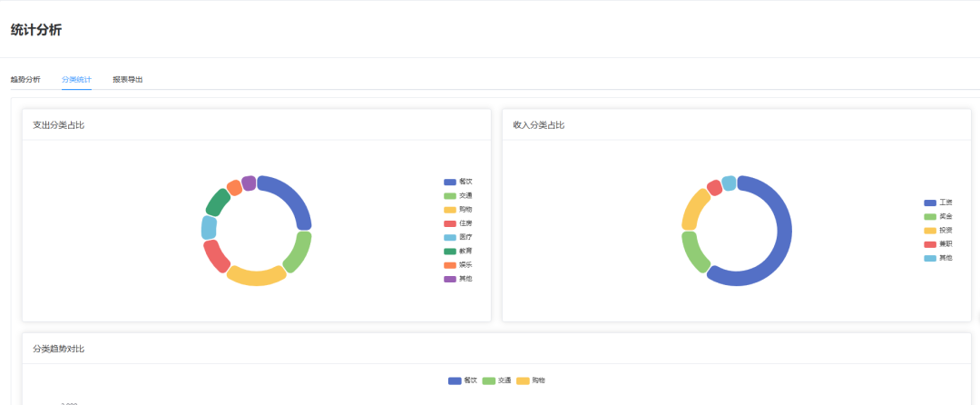
Task: Select the light green 交通 expense donut slice
Action: click(299, 252)
